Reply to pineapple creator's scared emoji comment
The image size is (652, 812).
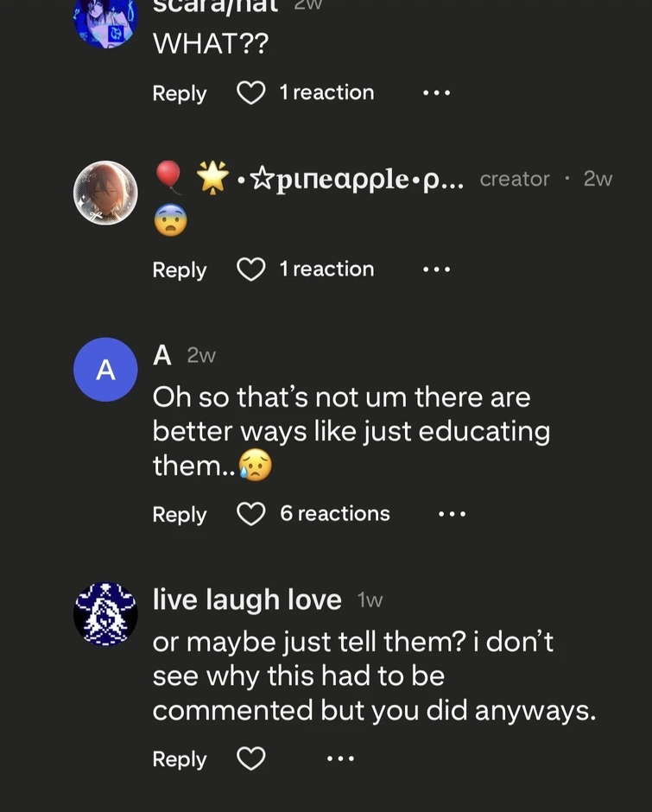(x=180, y=270)
